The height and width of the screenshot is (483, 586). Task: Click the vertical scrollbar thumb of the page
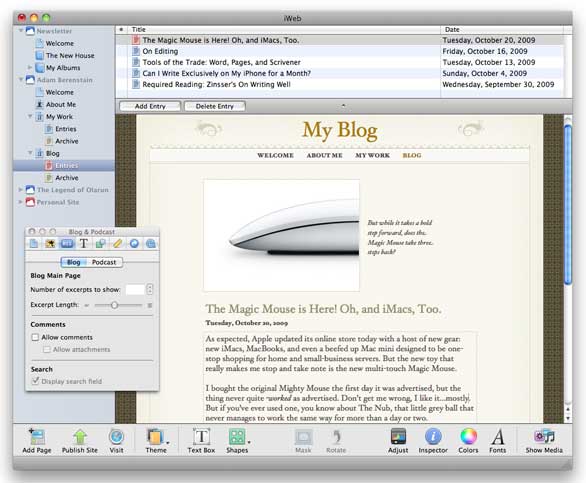tap(568, 204)
